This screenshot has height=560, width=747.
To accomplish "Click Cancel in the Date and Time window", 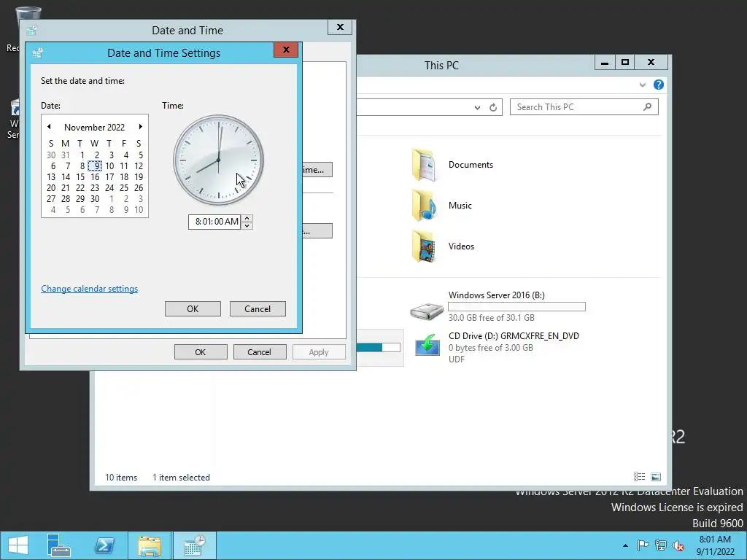I will pos(260,352).
